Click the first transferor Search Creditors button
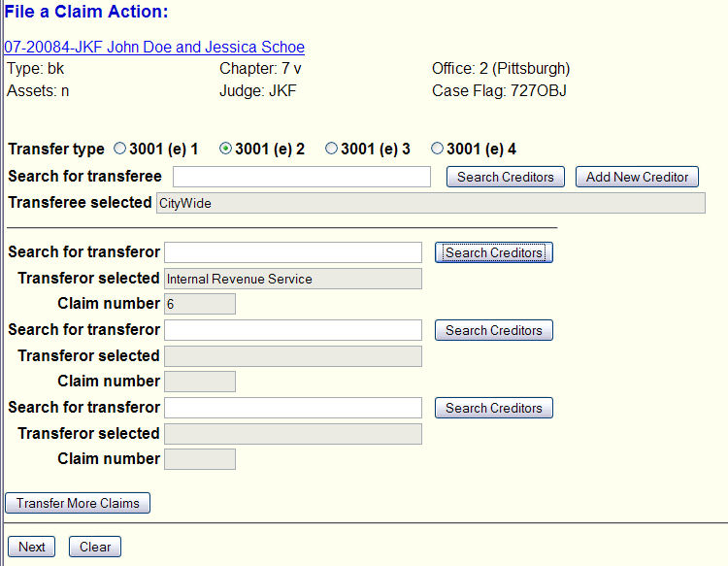 493,252
